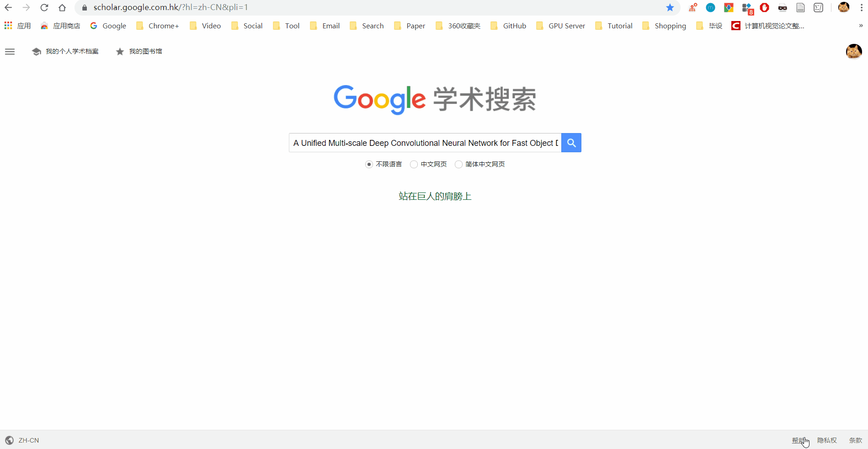Open the Chrome+ bookmark folder
This screenshot has width=868, height=449.
click(x=157, y=26)
